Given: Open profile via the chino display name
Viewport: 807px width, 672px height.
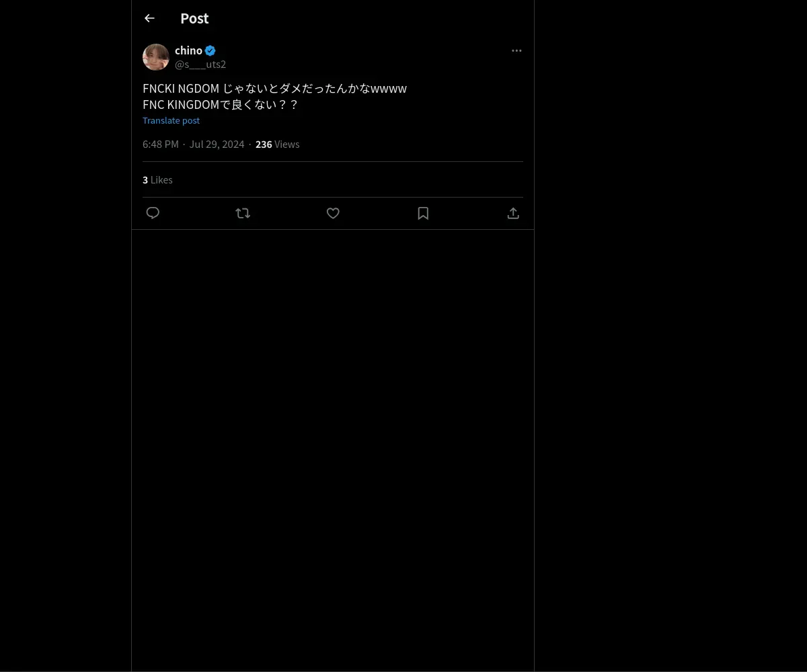Looking at the screenshot, I should [x=188, y=50].
